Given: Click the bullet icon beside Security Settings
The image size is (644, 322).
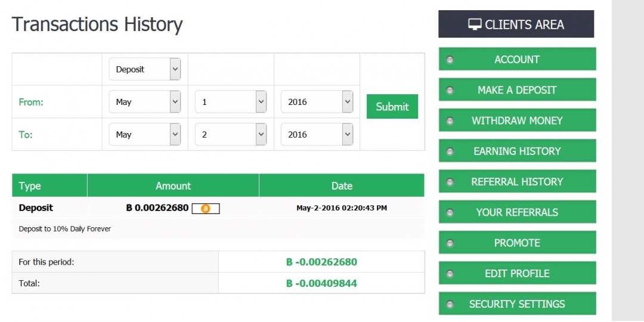Looking at the screenshot, I should tap(450, 305).
